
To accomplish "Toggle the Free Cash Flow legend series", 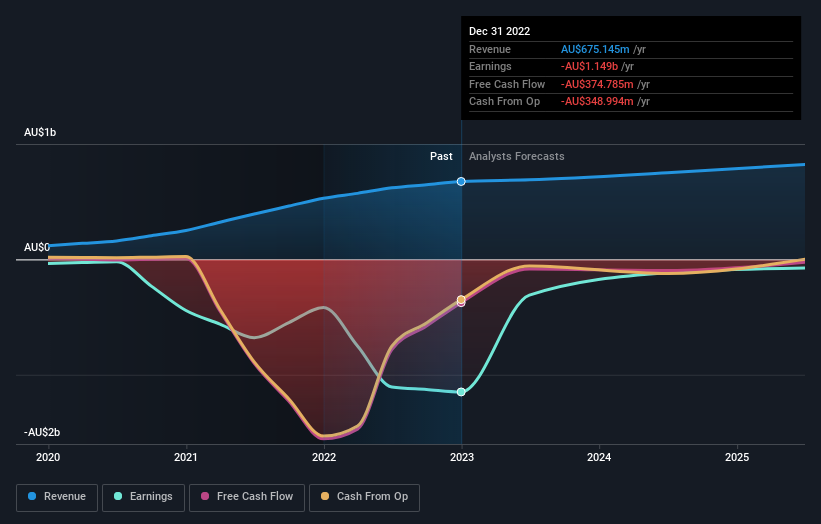I will (x=247, y=497).
